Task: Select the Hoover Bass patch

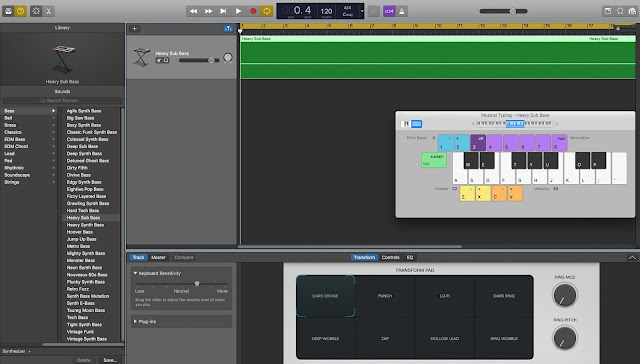Action: pyautogui.click(x=80, y=232)
